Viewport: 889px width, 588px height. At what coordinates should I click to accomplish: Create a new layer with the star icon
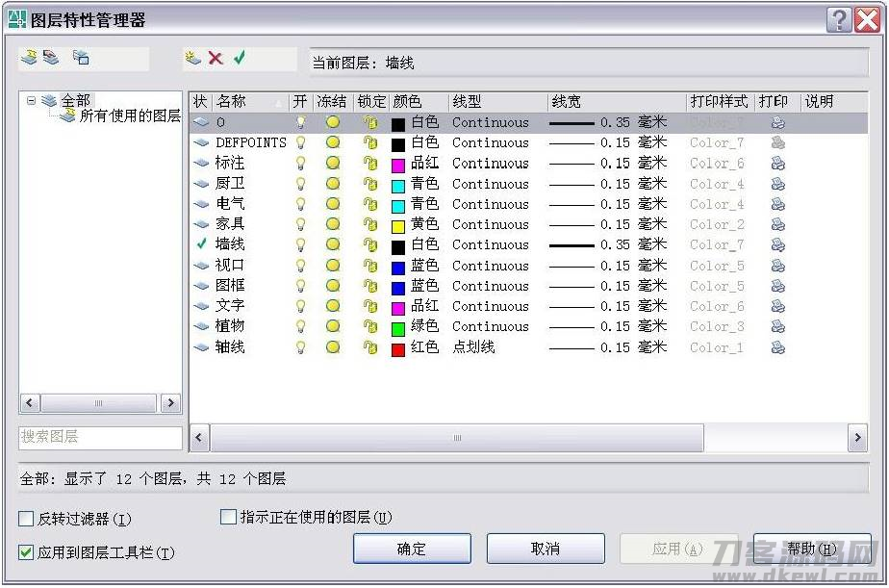[193, 58]
